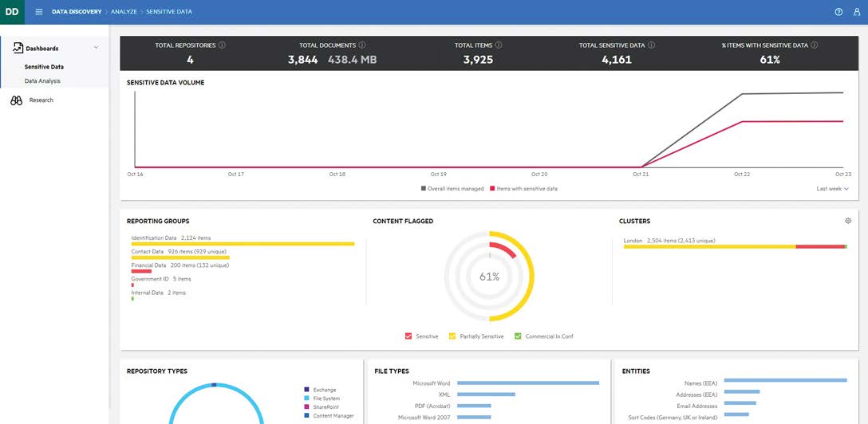Open the Research section

click(41, 100)
